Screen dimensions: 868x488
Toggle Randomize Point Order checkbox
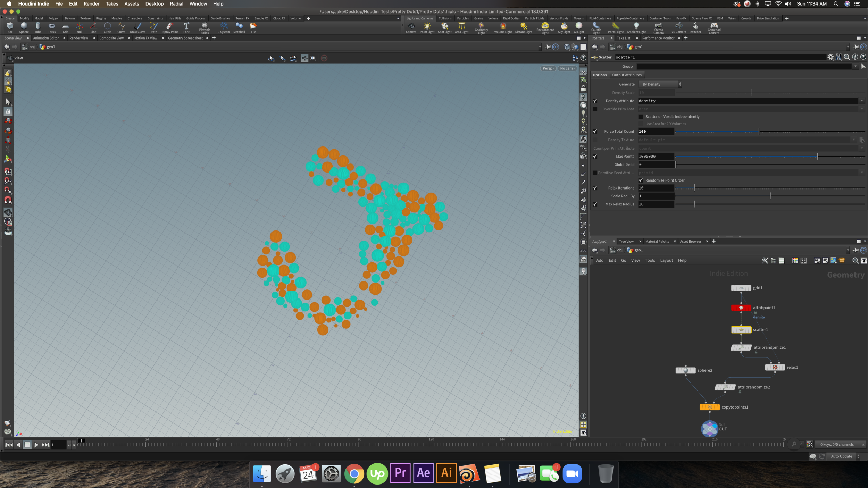click(x=641, y=180)
